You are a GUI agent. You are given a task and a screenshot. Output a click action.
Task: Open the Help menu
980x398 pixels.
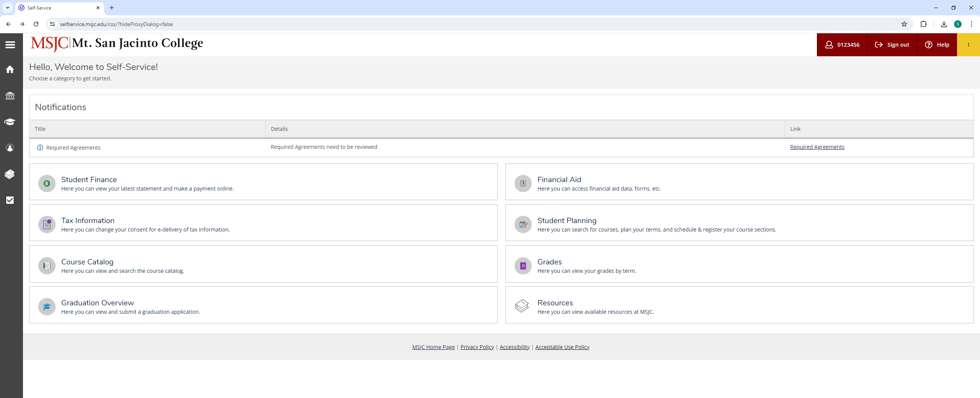[937, 45]
